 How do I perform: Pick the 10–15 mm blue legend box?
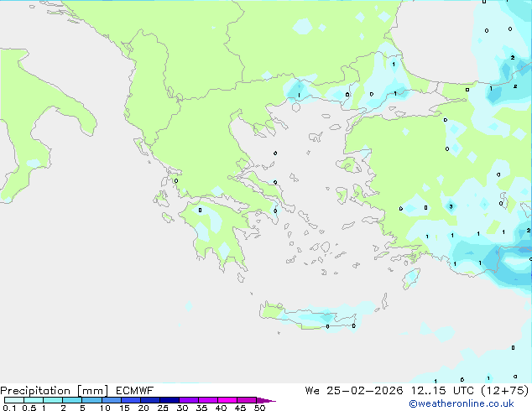click(x=112, y=400)
